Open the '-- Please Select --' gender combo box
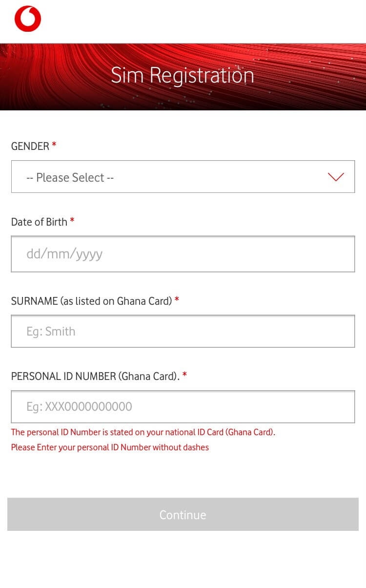 (183, 176)
